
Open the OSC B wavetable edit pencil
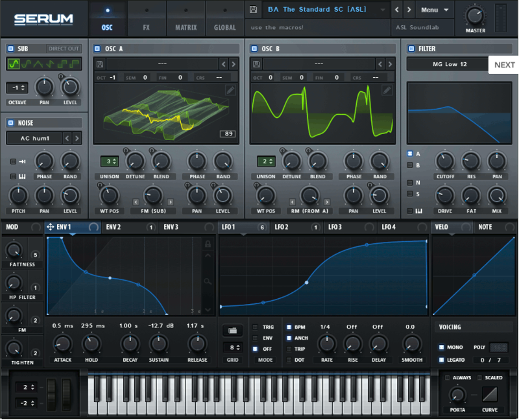[x=387, y=90]
